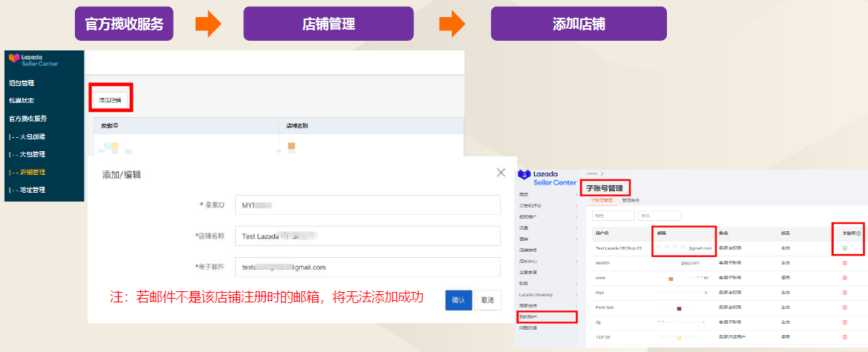Image resolution: width=868 pixels, height=352 pixels.
Task: Switch to the 子账号管理 tab
Action: coord(601,200)
